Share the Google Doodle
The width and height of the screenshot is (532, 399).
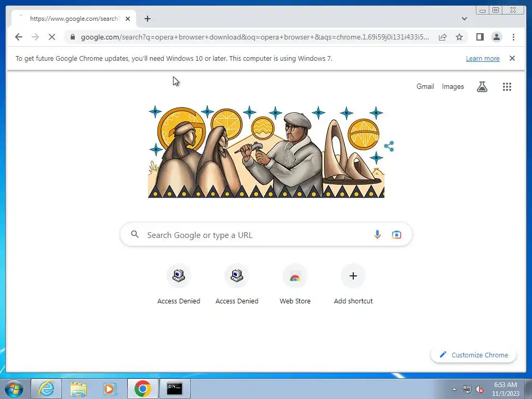pyautogui.click(x=389, y=146)
